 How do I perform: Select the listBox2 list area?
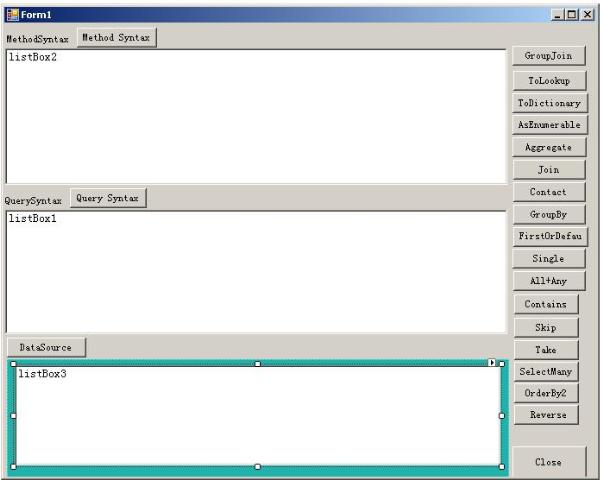coord(256,116)
